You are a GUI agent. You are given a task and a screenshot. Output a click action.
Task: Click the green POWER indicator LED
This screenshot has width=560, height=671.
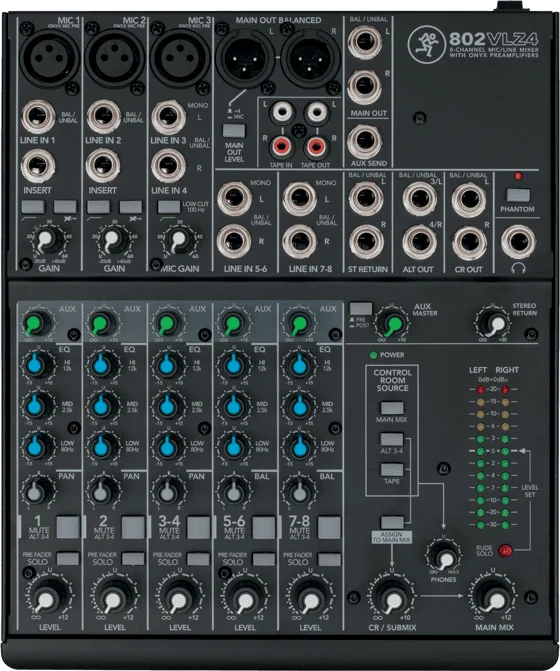[x=373, y=355]
